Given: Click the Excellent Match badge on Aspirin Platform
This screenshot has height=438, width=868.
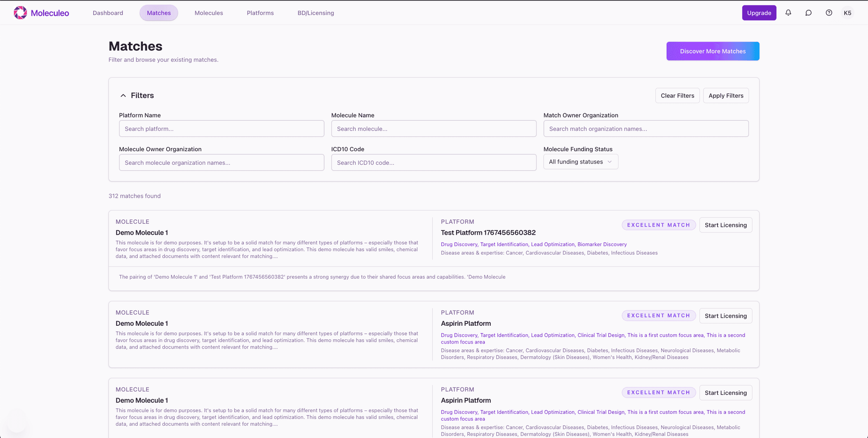Looking at the screenshot, I should click(659, 315).
